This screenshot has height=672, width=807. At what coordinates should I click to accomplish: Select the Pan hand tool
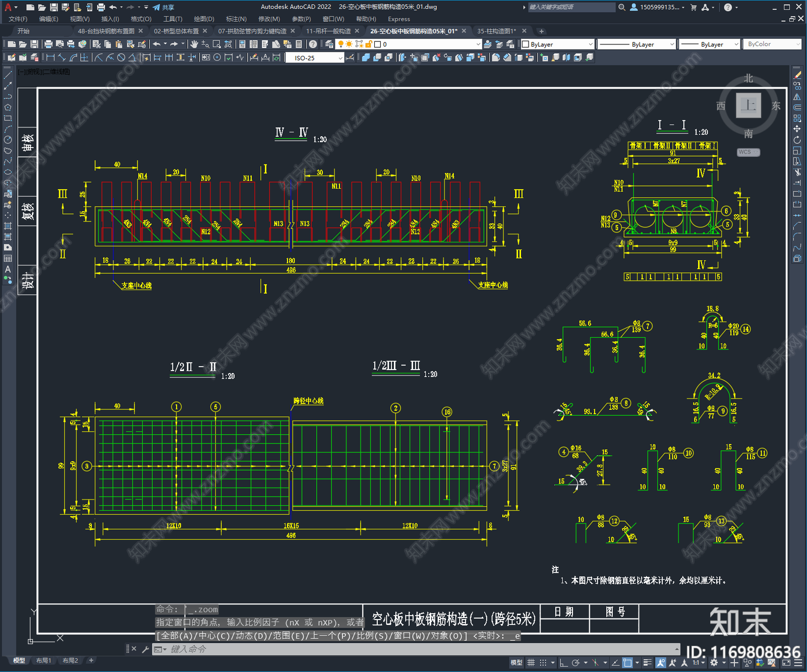[x=194, y=44]
